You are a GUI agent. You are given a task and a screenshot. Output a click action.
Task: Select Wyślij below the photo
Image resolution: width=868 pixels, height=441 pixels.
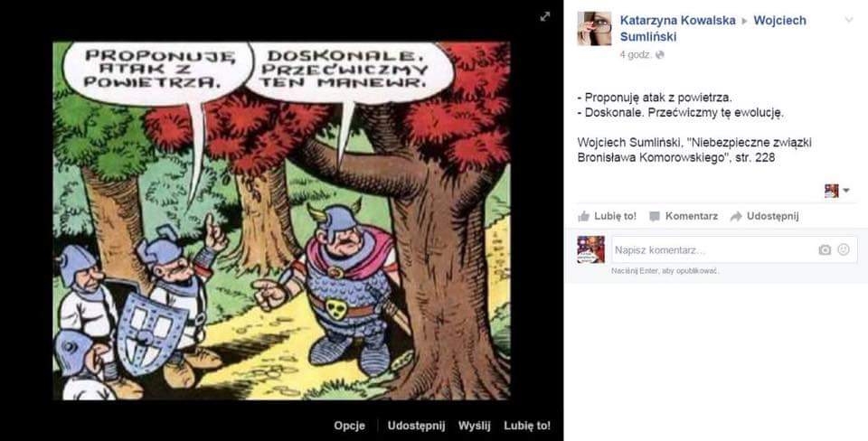coord(475,426)
